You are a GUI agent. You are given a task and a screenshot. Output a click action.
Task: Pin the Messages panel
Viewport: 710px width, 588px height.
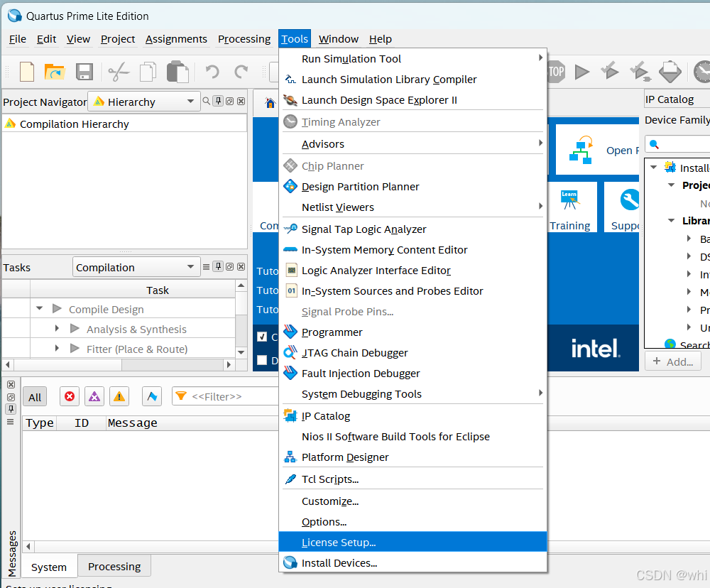[x=11, y=409]
